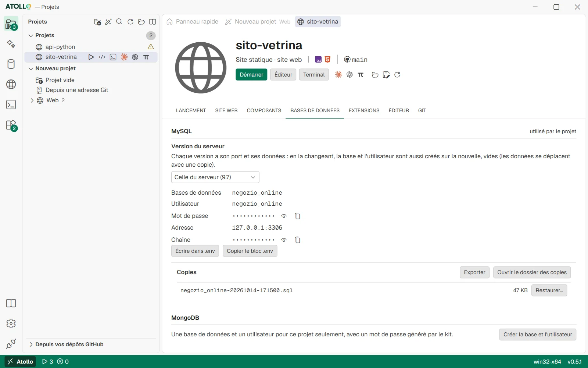The width and height of the screenshot is (588, 368).
Task: Click the Atollo button in the status bar
Action: pos(21,362)
